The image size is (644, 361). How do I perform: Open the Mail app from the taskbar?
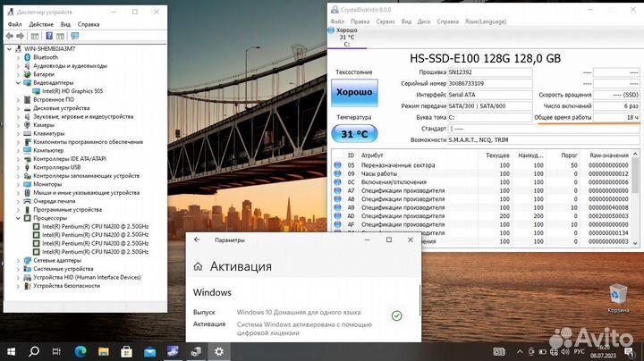pyautogui.click(x=149, y=351)
